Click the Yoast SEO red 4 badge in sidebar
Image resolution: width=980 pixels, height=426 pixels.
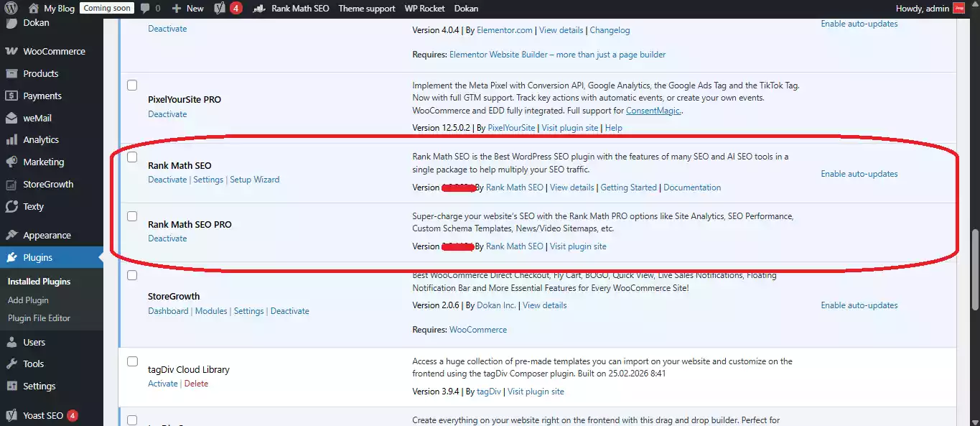coord(73,416)
